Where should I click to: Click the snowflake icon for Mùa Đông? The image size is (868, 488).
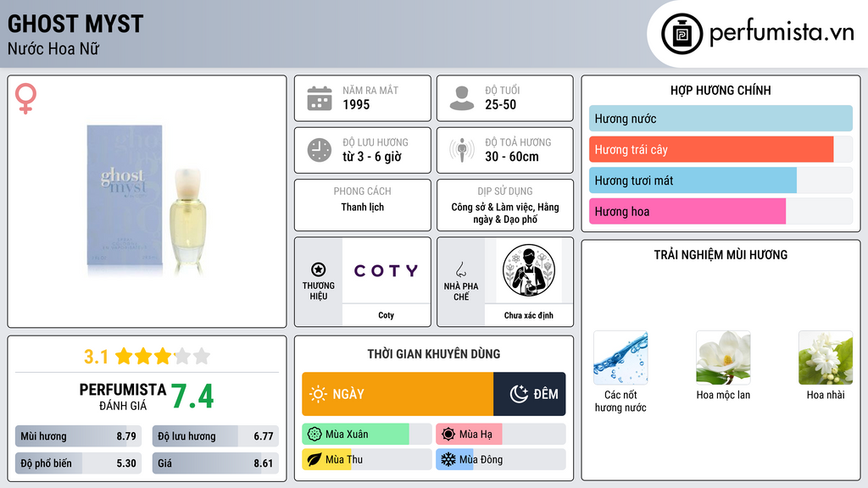pos(448,459)
